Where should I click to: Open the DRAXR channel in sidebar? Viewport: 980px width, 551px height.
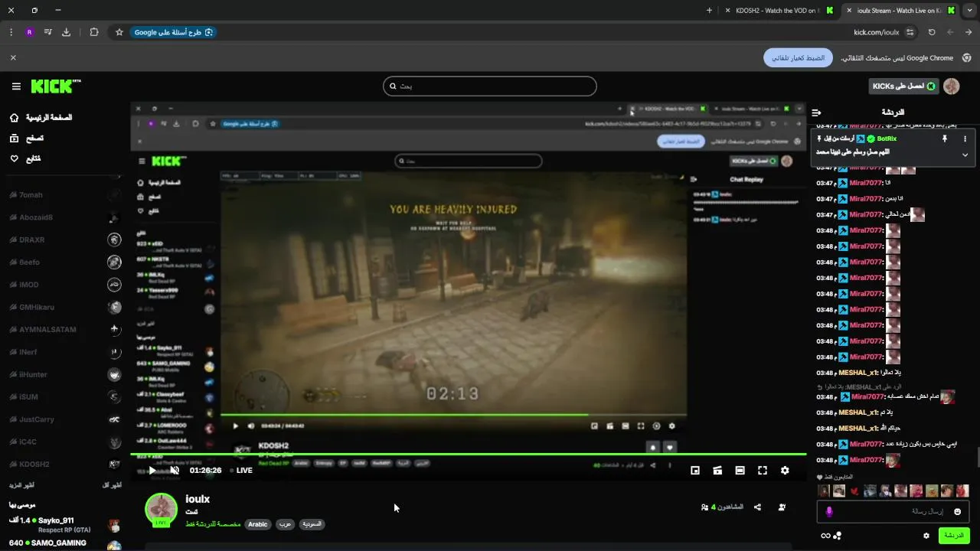click(66, 240)
